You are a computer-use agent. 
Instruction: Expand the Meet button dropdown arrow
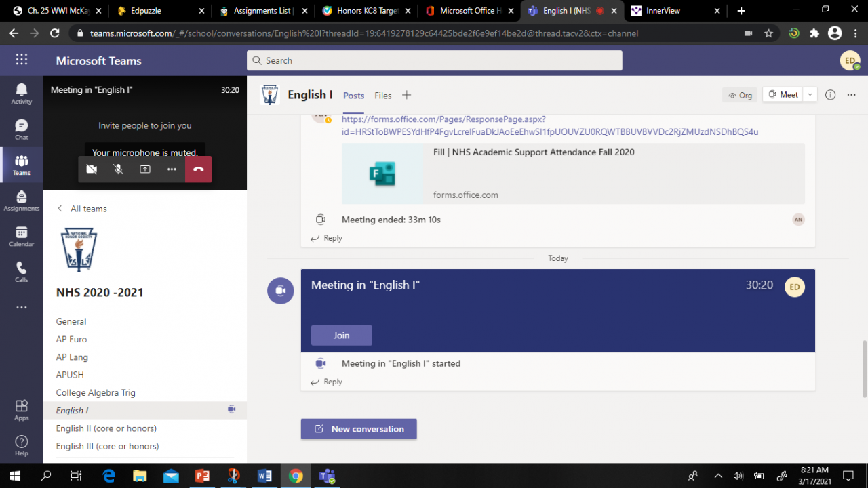pos(810,95)
